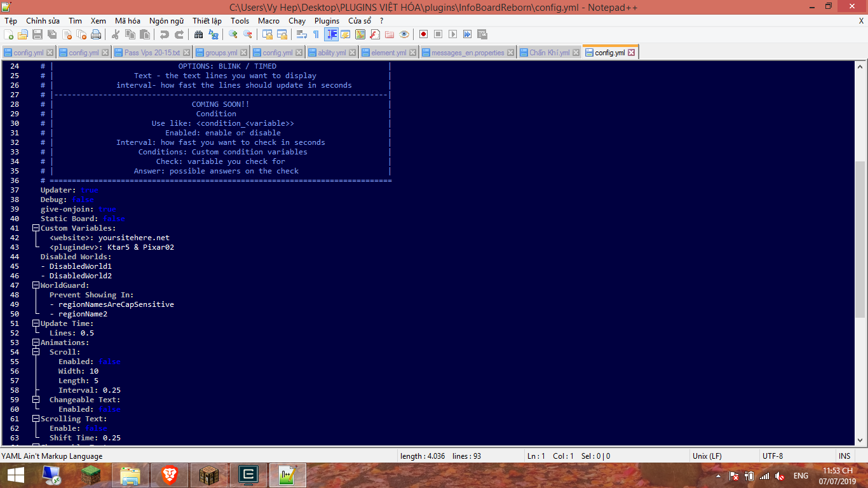The height and width of the screenshot is (488, 868).
Task: Open the Mã hóa menu
Action: click(x=127, y=21)
